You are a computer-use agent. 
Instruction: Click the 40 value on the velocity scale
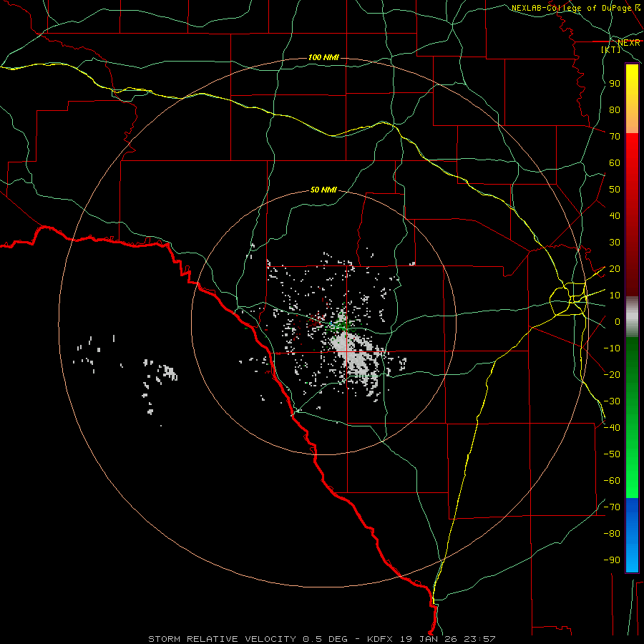tap(615, 215)
